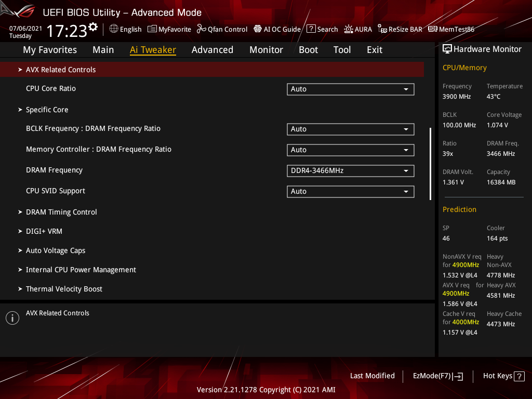Launch the AI OC Guide icon
Image resolution: width=532 pixels, height=399 pixels.
pyautogui.click(x=258, y=29)
